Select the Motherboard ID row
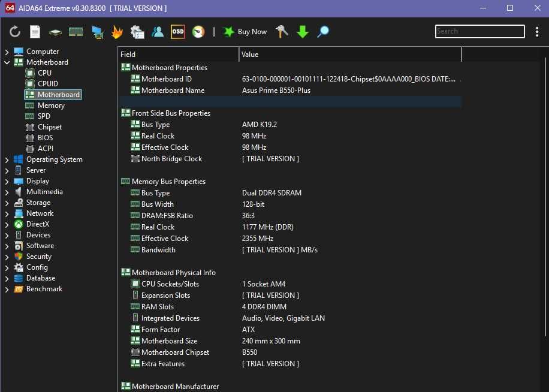Viewport: 549px width, 392px height. pyautogui.click(x=290, y=79)
